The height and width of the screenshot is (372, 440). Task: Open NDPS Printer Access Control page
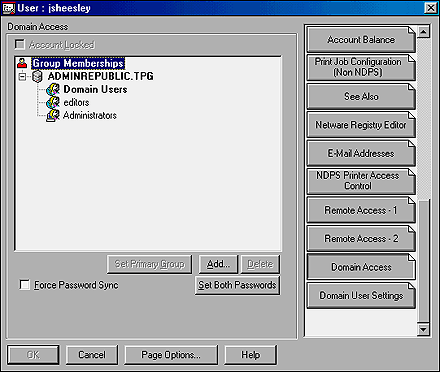tap(361, 181)
